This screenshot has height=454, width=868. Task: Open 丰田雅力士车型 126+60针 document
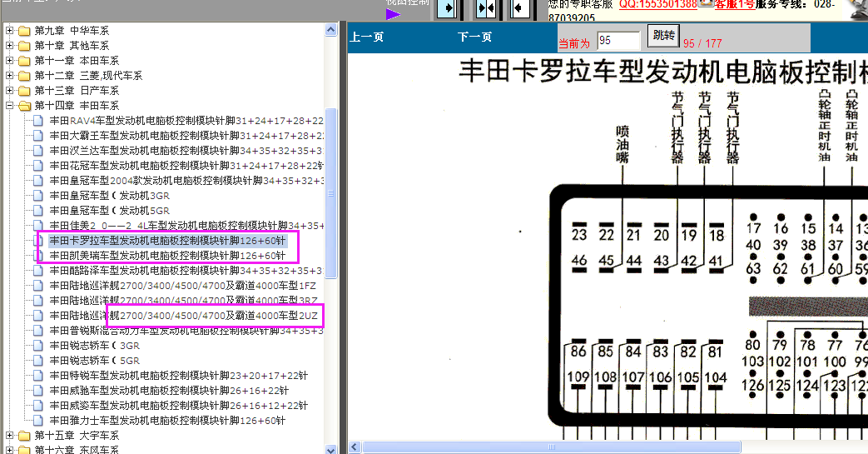tap(167, 420)
